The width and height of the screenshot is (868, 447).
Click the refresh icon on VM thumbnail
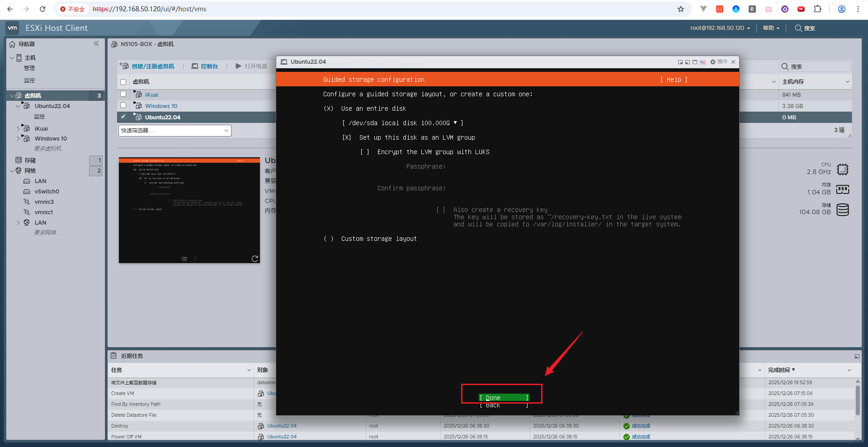[255, 259]
